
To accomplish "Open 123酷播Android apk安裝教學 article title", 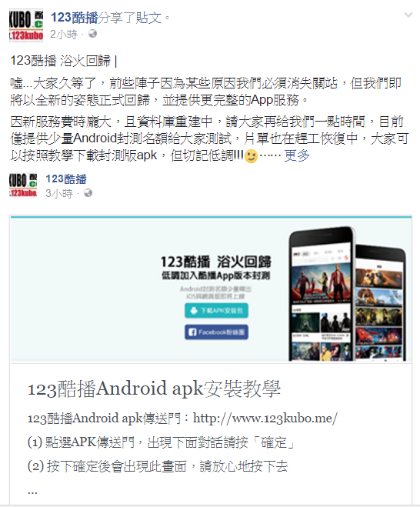I will (154, 389).
